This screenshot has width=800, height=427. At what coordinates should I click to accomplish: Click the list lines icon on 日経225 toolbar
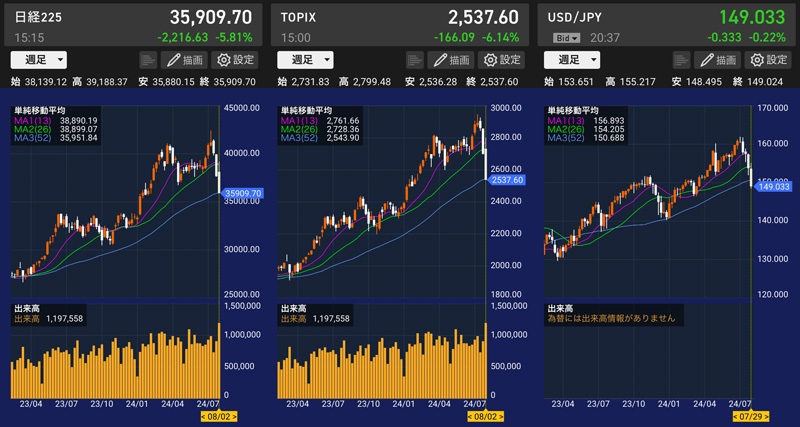pyautogui.click(x=148, y=60)
